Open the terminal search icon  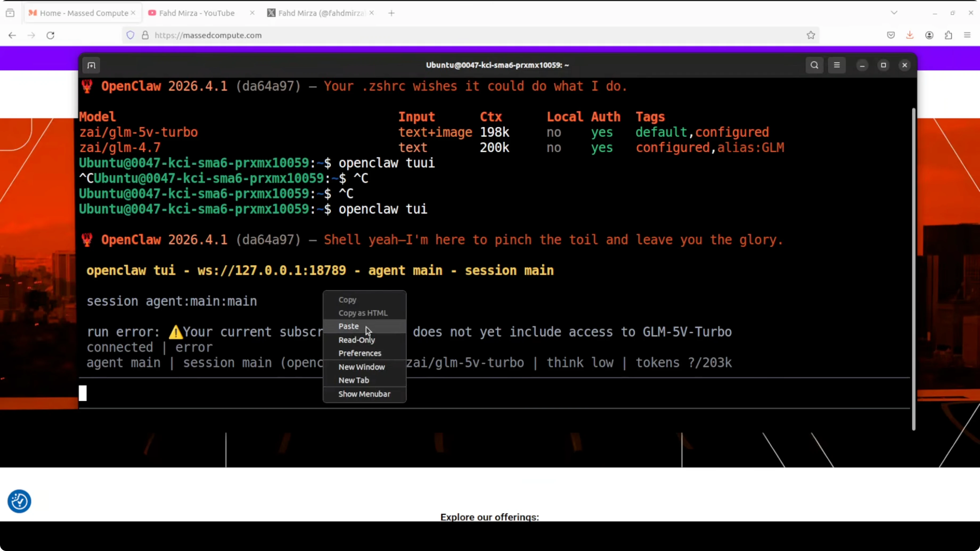[814, 65]
